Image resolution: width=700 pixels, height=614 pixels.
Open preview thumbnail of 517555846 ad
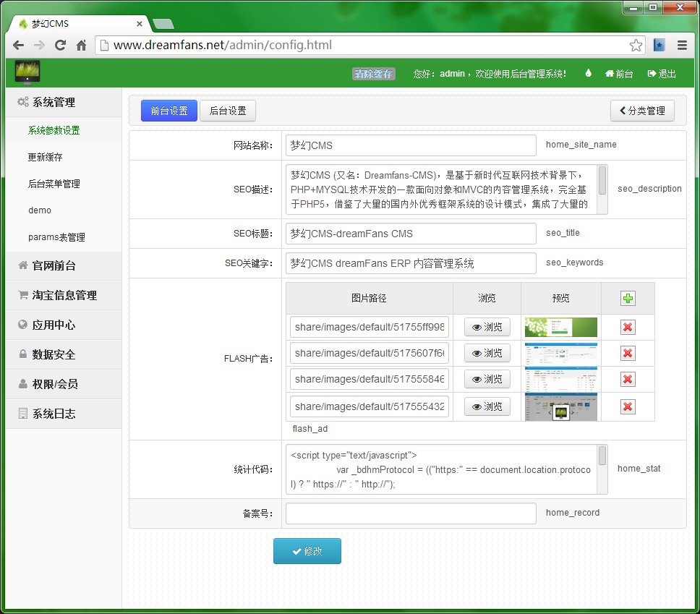point(560,379)
